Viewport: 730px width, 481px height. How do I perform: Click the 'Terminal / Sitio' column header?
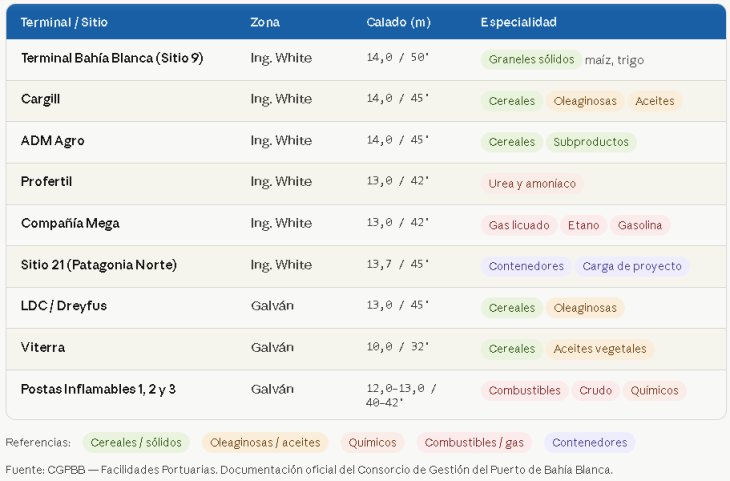[64, 22]
